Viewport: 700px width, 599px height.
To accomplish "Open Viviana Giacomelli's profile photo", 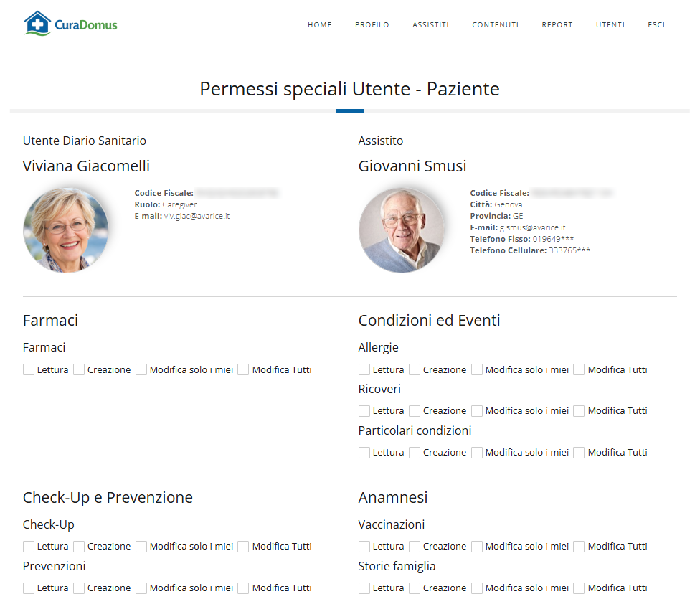I will click(x=66, y=230).
